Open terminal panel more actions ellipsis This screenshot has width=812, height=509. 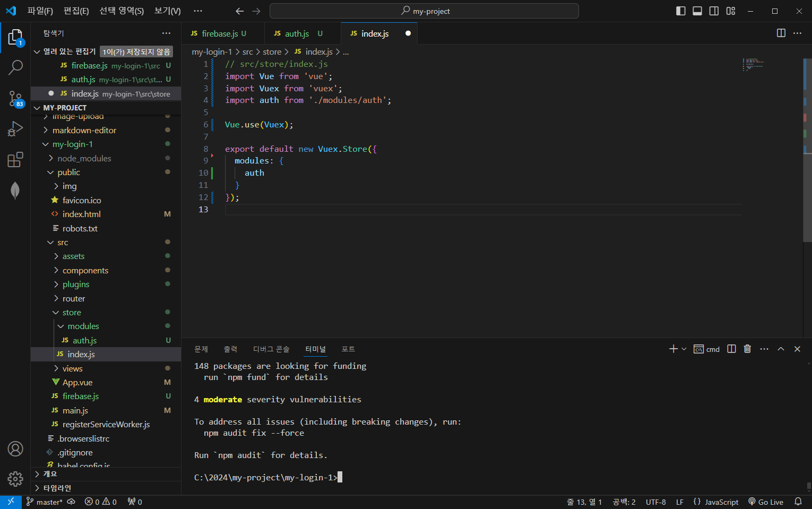[x=764, y=349]
